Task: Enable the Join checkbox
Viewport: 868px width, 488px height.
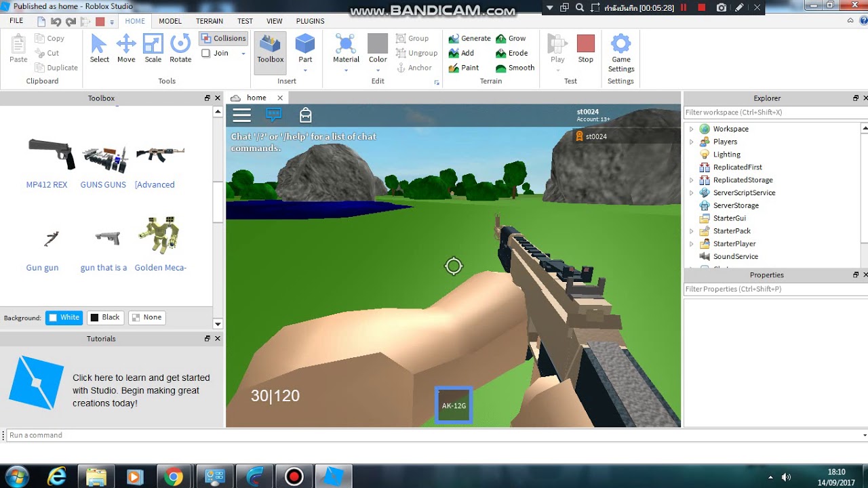Action: (x=206, y=53)
